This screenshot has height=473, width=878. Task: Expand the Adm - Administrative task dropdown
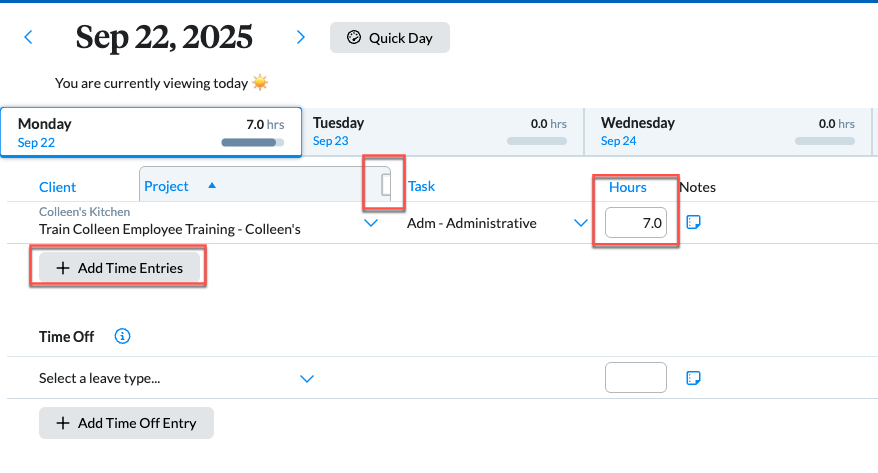point(581,223)
